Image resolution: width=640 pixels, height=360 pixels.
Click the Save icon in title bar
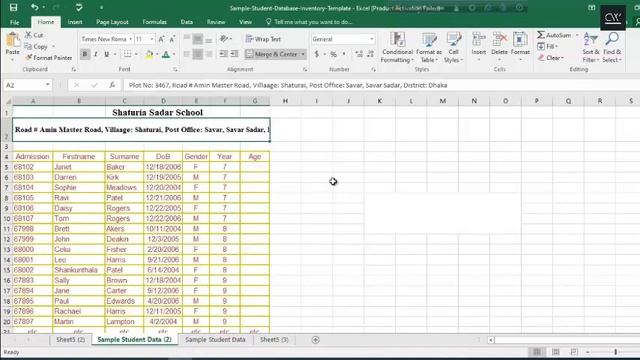(13, 7)
